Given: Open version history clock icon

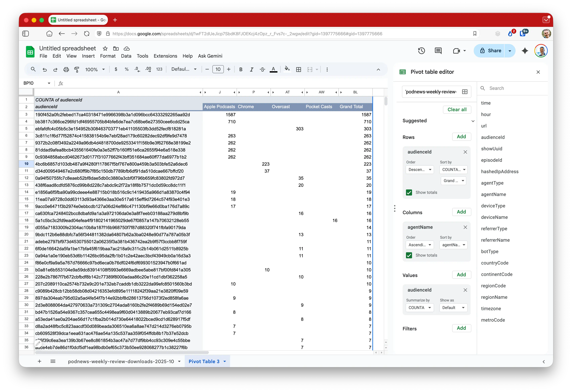Looking at the screenshot, I should [421, 51].
